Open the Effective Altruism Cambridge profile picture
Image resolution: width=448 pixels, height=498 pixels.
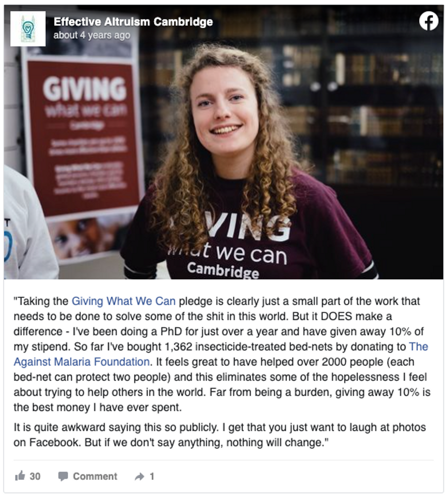click(x=28, y=29)
